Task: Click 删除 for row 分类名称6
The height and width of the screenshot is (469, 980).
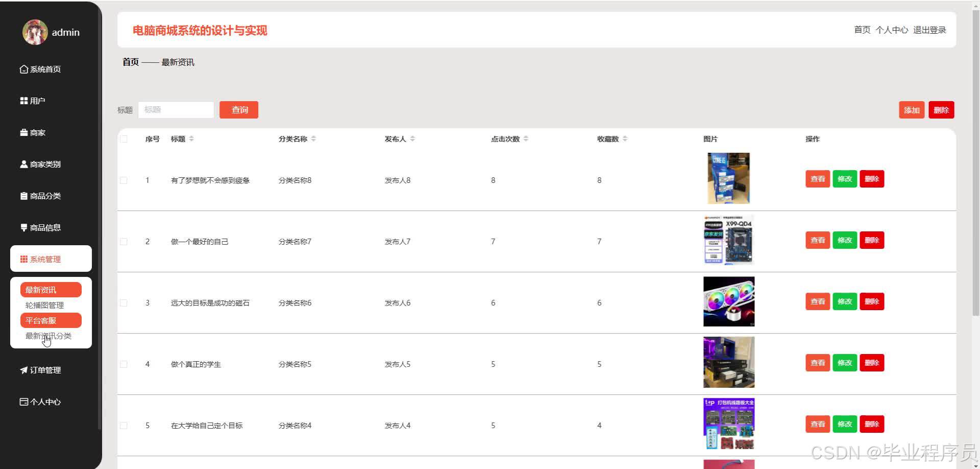Action: (x=872, y=301)
